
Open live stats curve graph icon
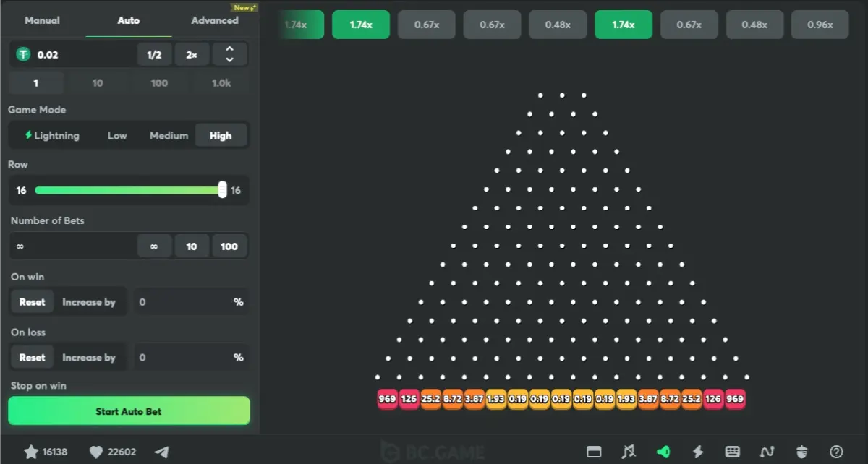pos(767,452)
